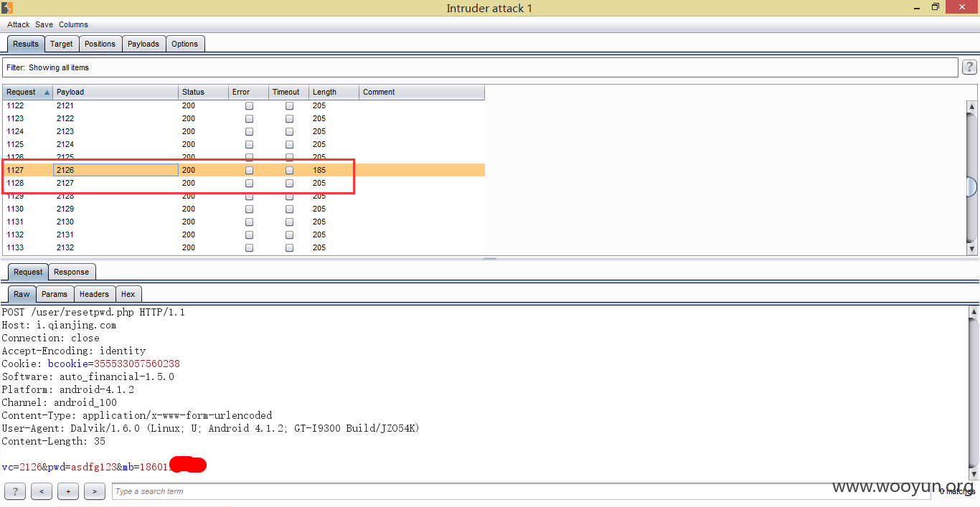Click the Burp Suite window icon
The width and height of the screenshot is (980, 507).
[x=7, y=8]
